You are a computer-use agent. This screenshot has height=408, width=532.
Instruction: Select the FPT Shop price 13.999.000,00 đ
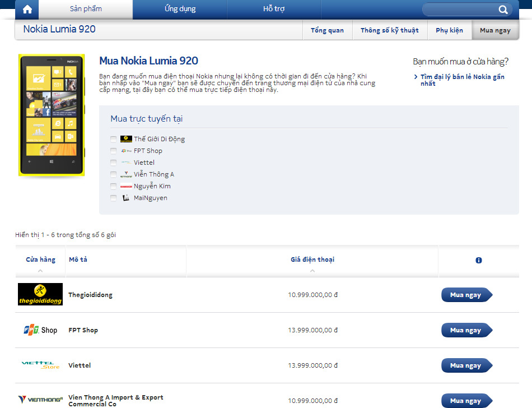point(313,330)
